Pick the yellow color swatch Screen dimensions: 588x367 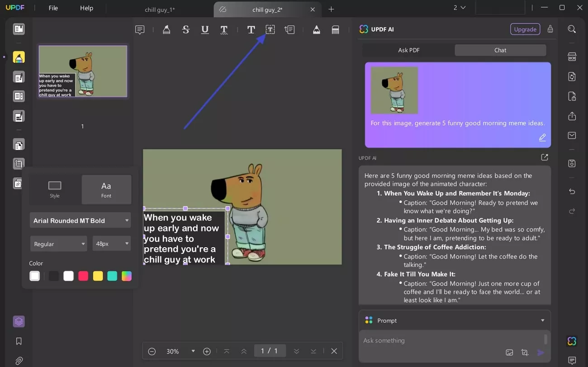[x=98, y=276]
